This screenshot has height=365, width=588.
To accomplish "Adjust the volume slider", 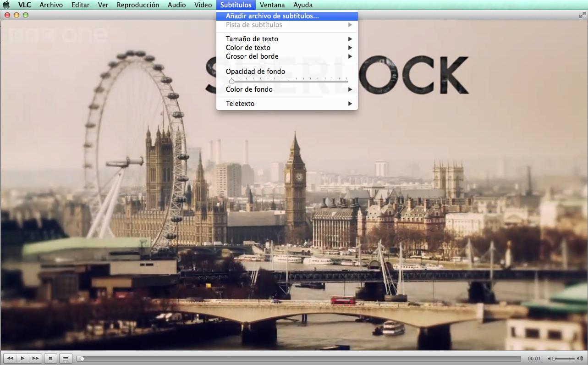I will pos(564,359).
